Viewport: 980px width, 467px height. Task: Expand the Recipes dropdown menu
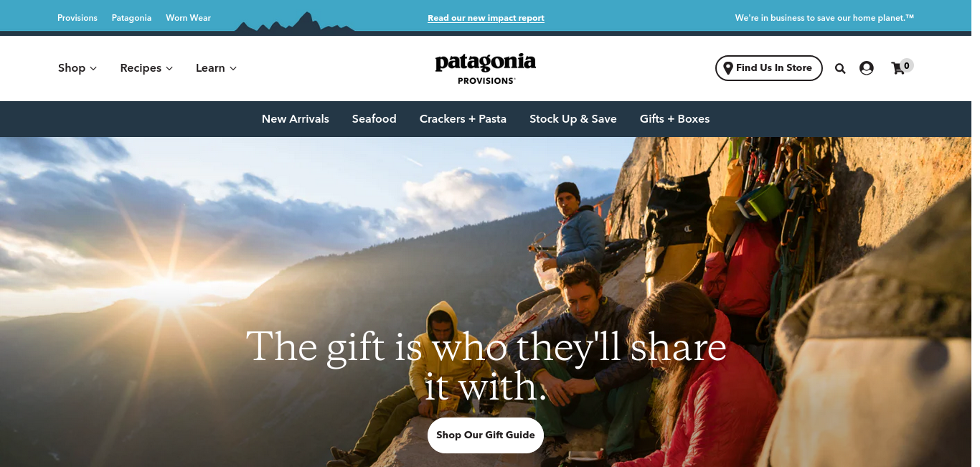146,68
